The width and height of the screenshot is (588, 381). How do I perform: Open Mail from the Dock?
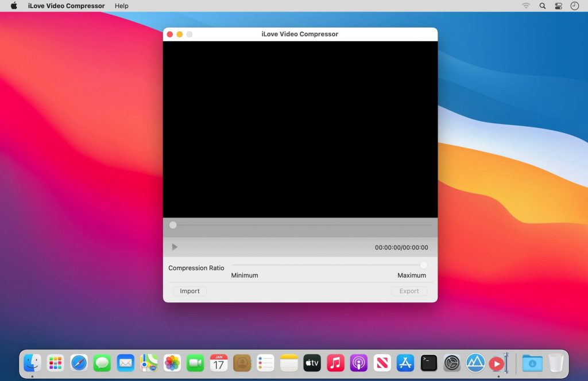click(x=125, y=363)
